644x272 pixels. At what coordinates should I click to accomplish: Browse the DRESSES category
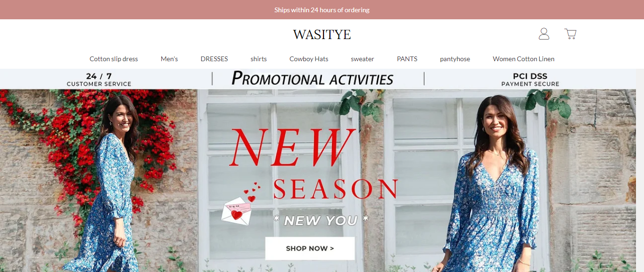(x=214, y=59)
